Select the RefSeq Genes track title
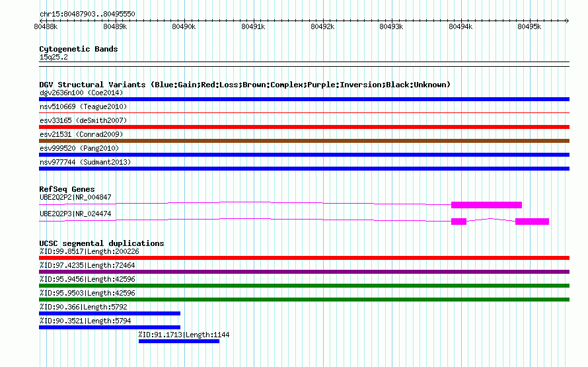Viewport: 588px width, 367px height. (67, 189)
